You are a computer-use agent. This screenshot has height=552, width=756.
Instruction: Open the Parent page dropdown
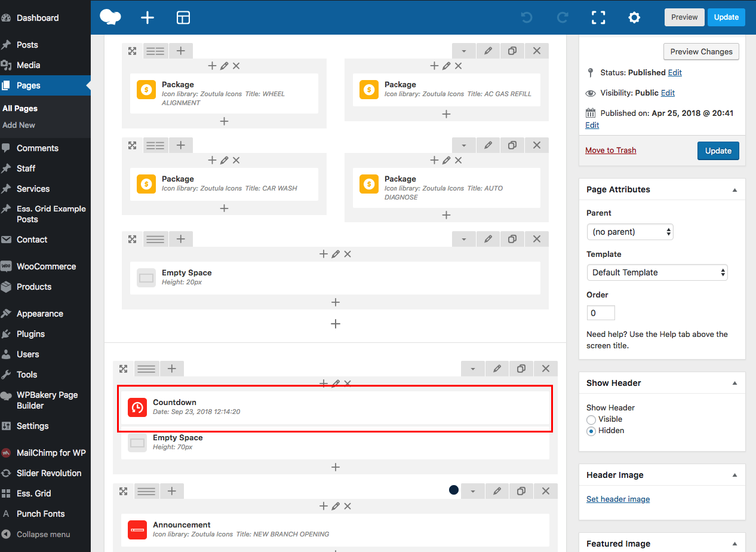(630, 232)
